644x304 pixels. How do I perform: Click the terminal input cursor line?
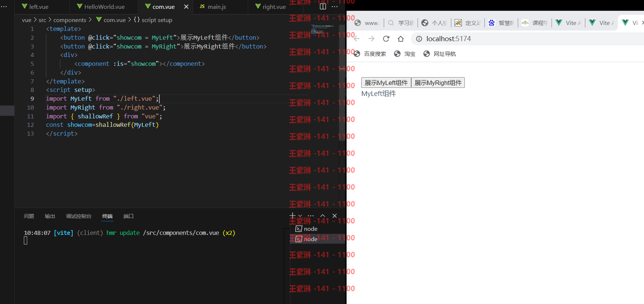coord(25,241)
